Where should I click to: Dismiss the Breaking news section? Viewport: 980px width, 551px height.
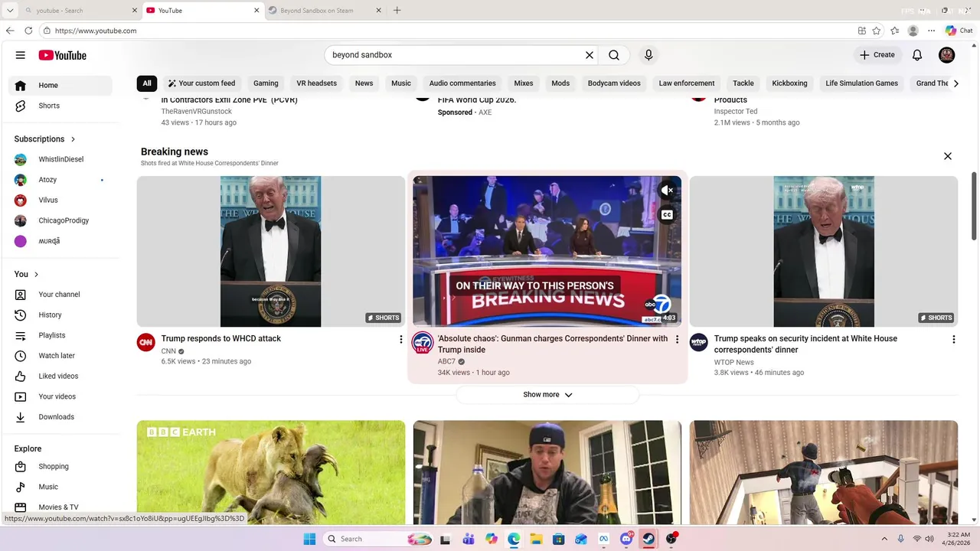pos(948,156)
